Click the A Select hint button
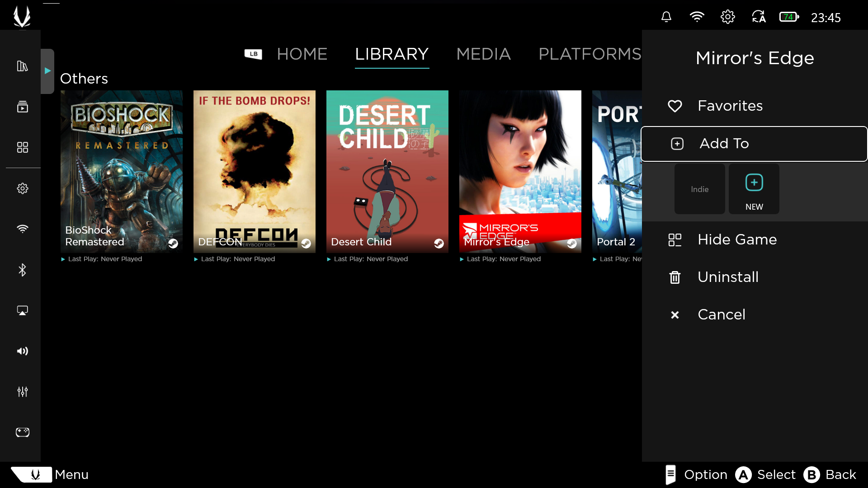 coord(765,474)
